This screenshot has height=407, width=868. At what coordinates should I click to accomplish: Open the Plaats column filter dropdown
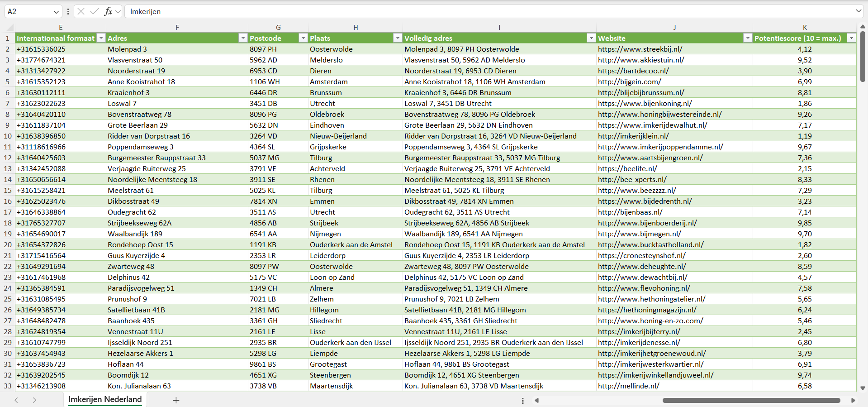(398, 38)
